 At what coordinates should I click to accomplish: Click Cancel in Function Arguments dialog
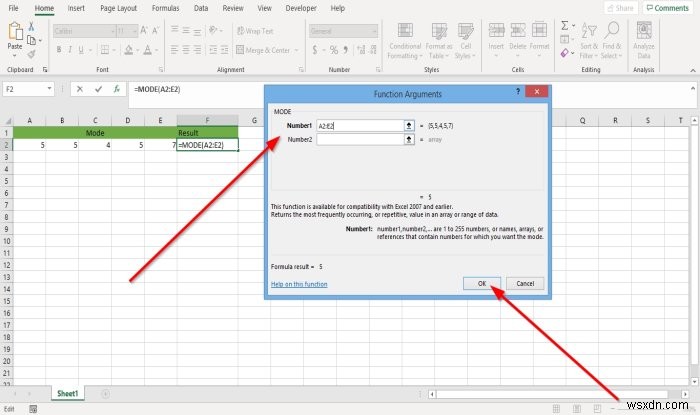(x=525, y=283)
